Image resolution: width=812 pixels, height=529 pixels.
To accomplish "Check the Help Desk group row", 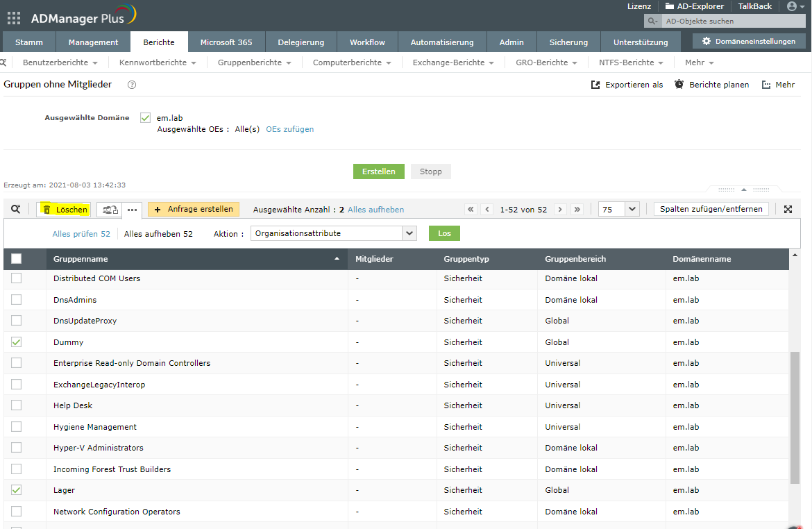I will (17, 405).
